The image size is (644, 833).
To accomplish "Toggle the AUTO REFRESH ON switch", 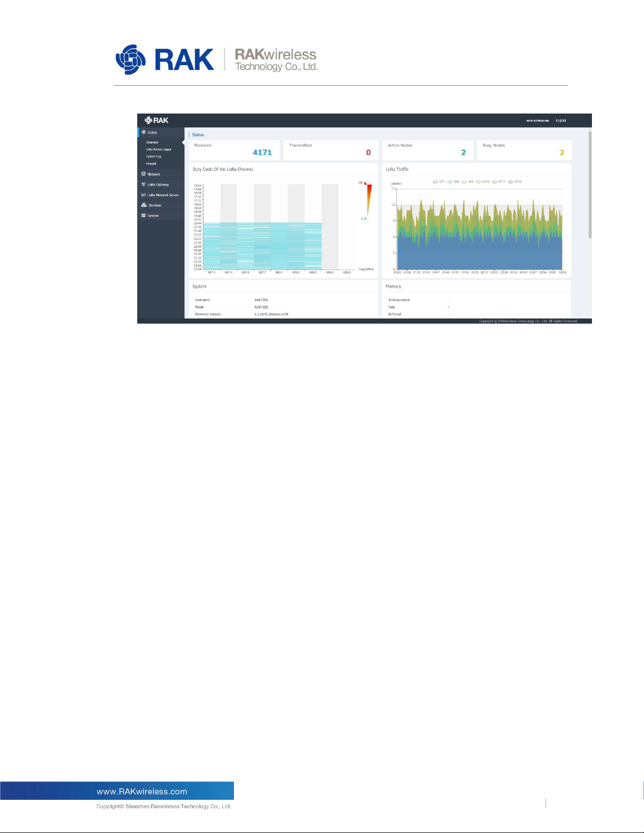I will (x=537, y=121).
